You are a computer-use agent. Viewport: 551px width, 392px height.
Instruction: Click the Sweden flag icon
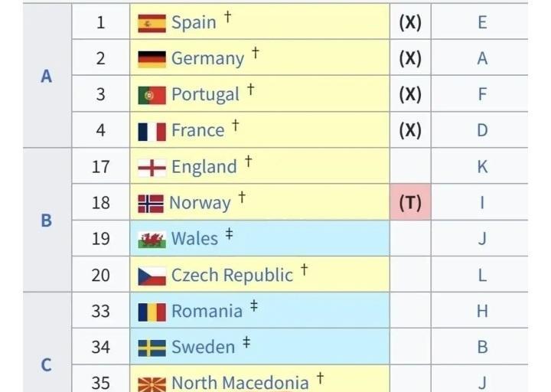[152, 348]
